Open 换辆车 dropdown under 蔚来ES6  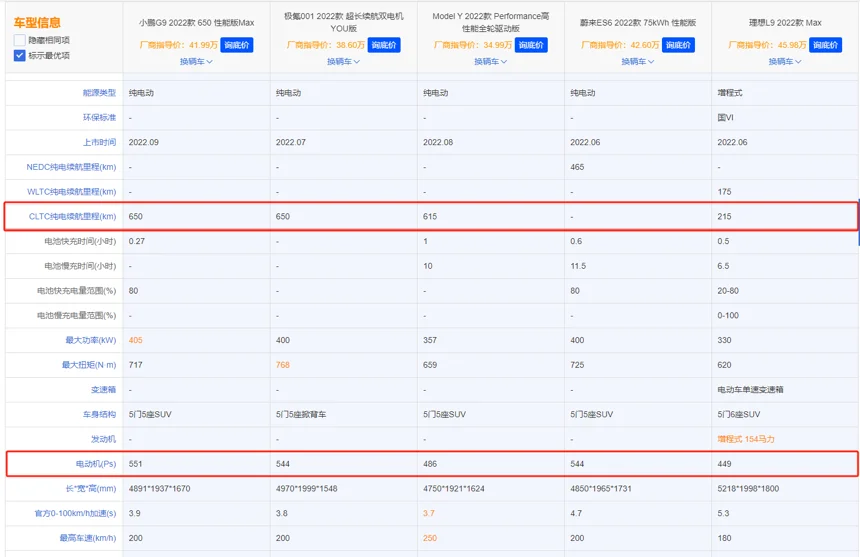click(x=638, y=61)
